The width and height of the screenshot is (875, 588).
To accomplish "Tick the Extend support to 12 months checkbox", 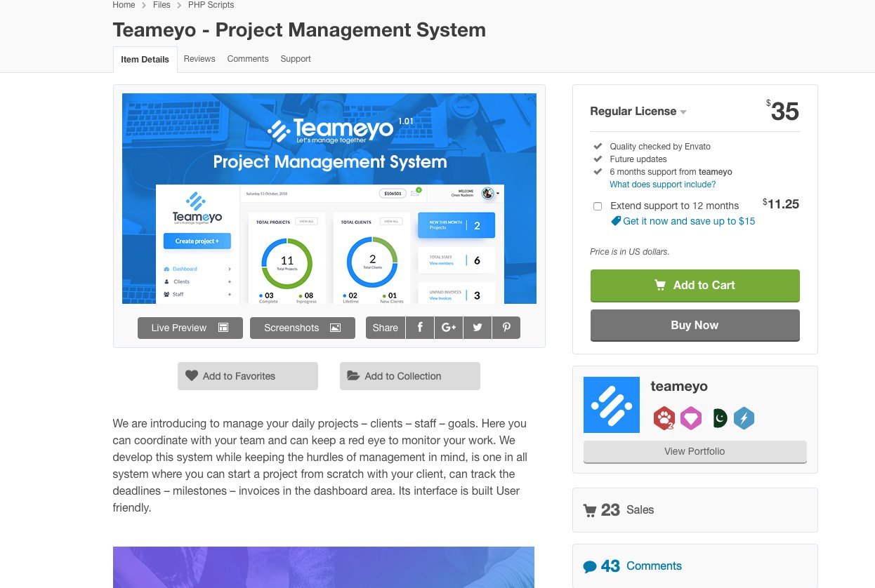I will [x=598, y=206].
